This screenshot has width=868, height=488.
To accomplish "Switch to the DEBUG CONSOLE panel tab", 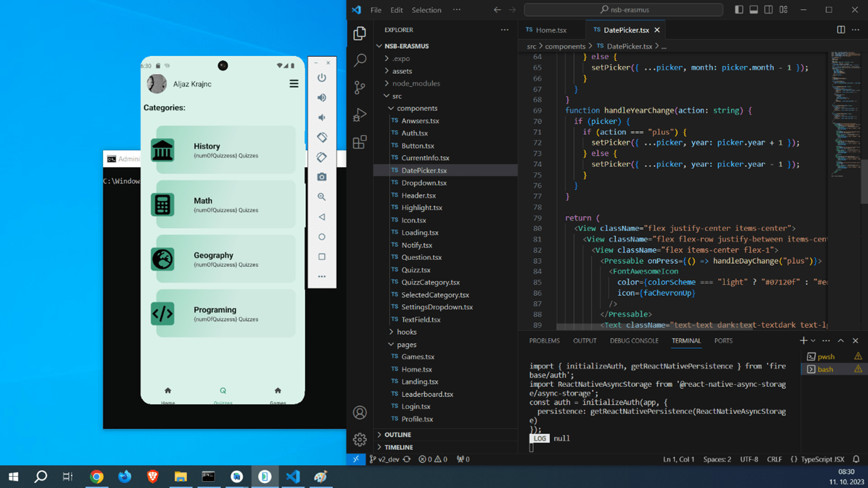I will click(x=634, y=341).
